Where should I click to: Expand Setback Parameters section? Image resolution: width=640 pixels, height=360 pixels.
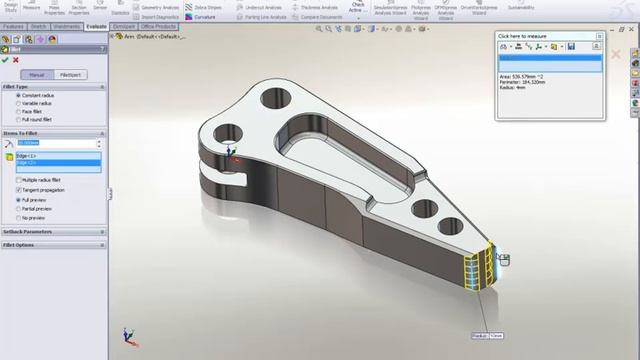(102, 232)
